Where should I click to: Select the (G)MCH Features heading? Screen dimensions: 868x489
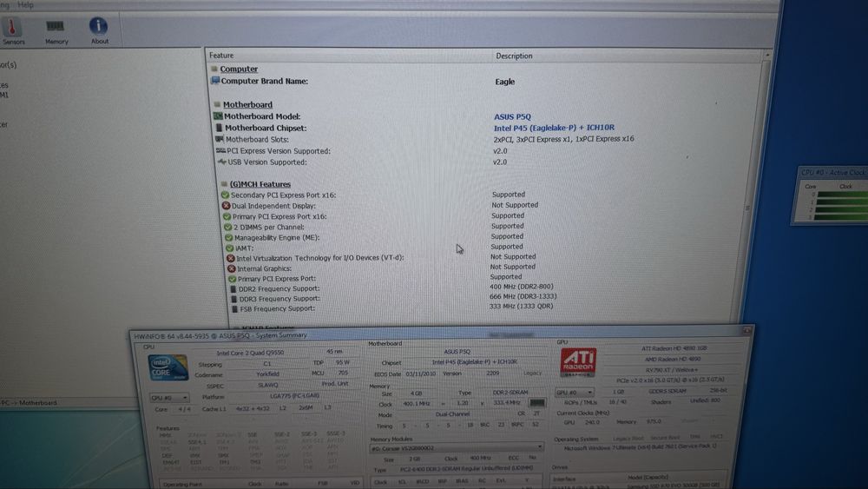pos(260,184)
